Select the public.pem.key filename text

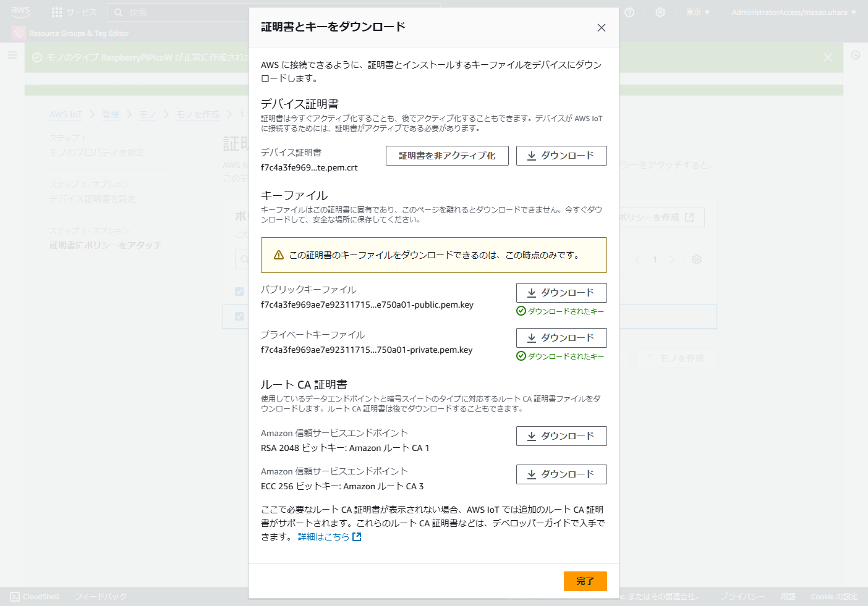point(367,305)
